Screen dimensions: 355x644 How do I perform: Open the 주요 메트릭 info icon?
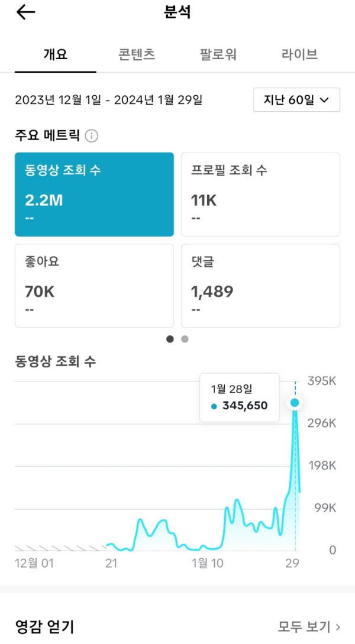pos(92,136)
